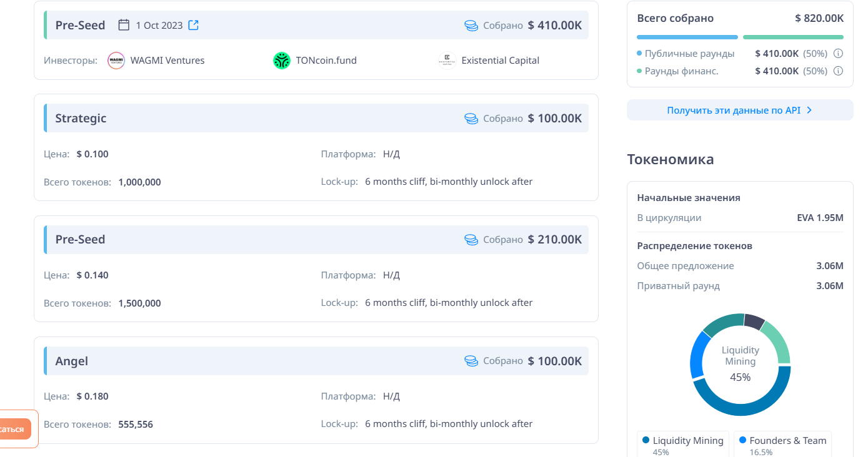Click the Existential Capital logo
Image resolution: width=868 pixels, height=457 pixels.
(x=447, y=61)
